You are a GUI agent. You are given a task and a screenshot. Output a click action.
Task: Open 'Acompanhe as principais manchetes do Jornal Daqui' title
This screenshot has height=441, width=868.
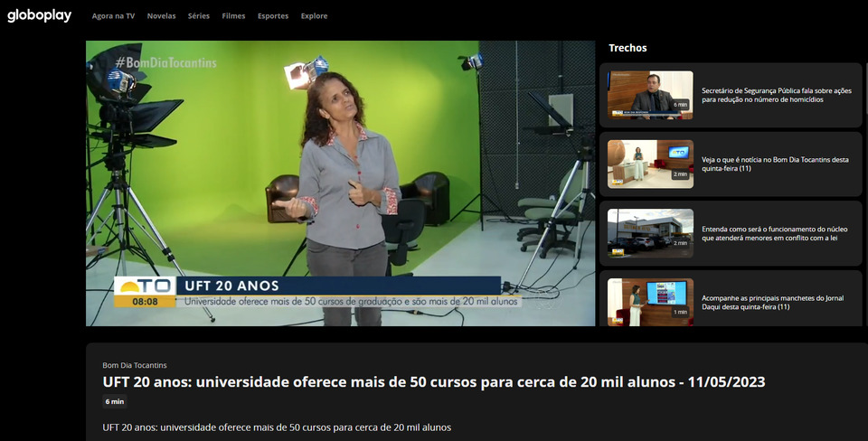coord(773,302)
